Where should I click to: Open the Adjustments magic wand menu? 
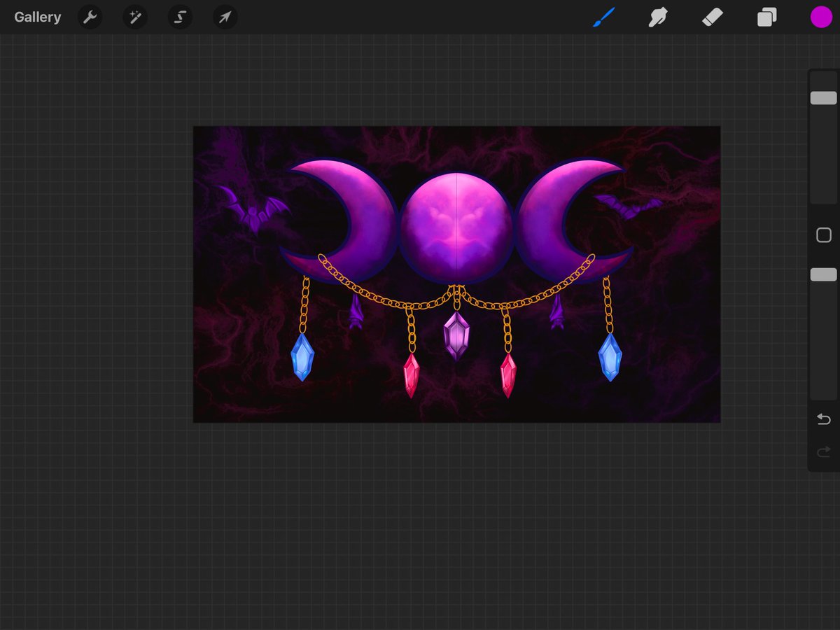pos(134,17)
